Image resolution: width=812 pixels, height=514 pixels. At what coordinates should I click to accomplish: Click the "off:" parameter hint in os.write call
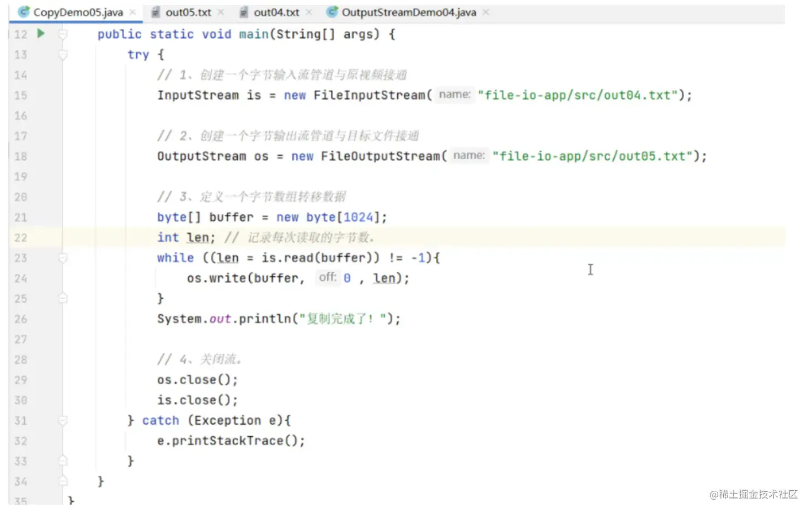[328, 277]
